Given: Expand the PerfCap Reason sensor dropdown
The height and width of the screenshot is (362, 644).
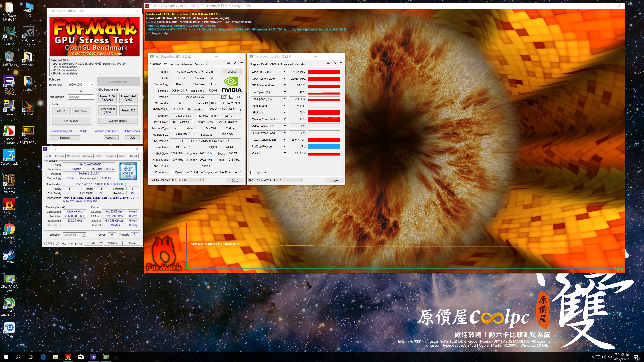Looking at the screenshot, I should (x=284, y=146).
